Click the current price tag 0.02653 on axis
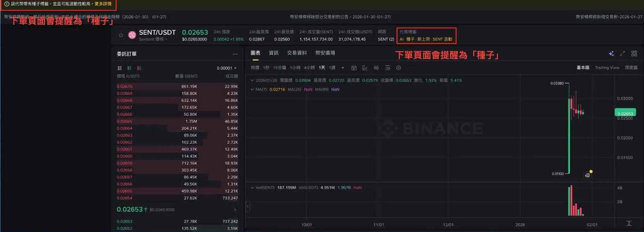 [625, 113]
